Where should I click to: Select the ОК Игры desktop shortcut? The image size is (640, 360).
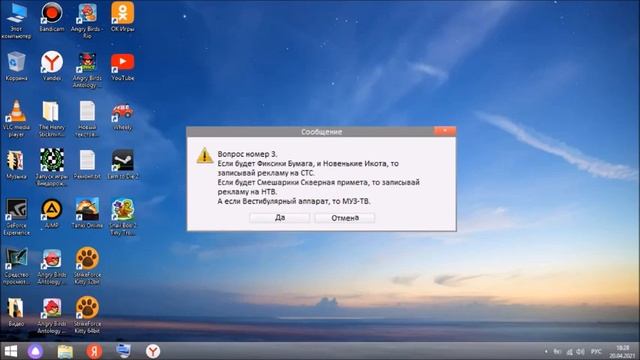click(x=122, y=18)
